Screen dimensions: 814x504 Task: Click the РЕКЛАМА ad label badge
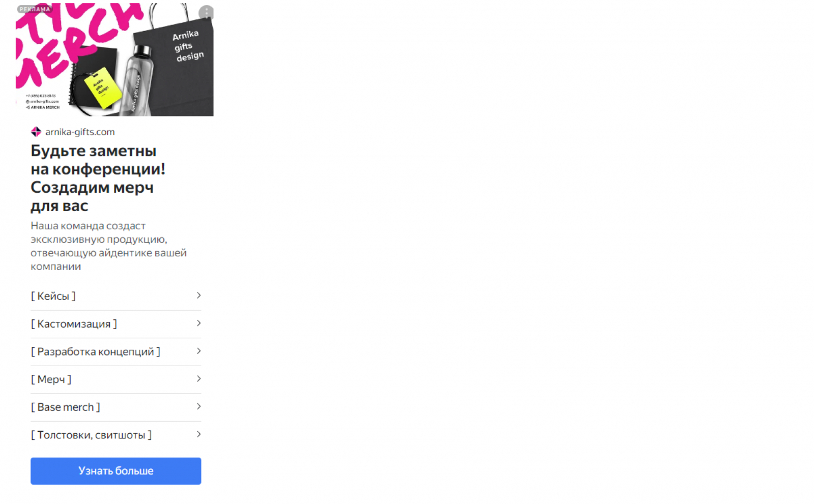[35, 9]
